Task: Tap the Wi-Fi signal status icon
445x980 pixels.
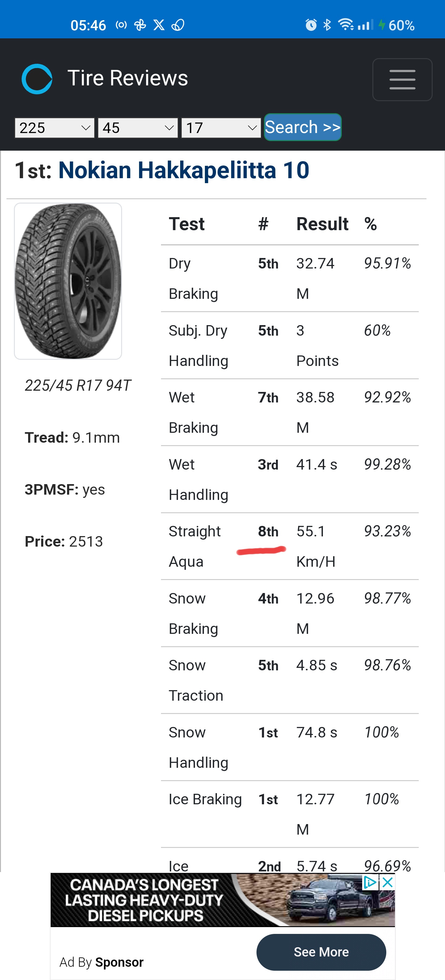Action: point(346,25)
